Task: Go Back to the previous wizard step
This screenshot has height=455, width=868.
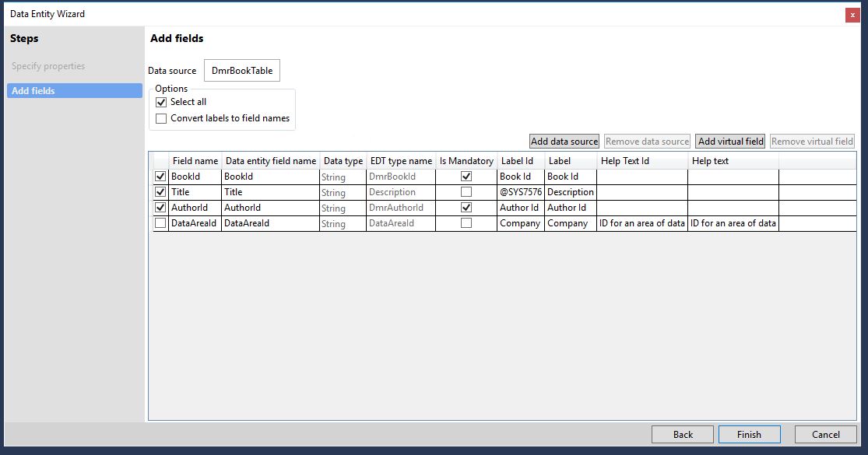Action: (683, 434)
